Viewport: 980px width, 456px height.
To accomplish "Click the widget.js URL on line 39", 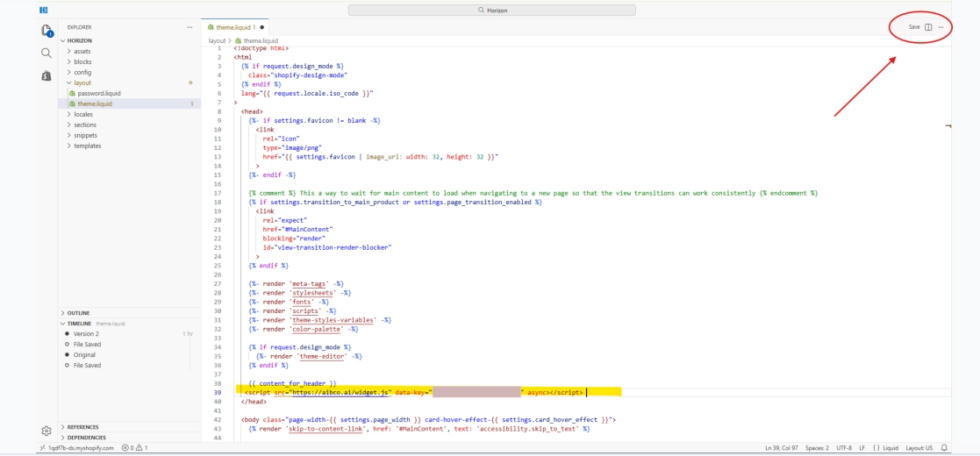I will pyautogui.click(x=342, y=392).
